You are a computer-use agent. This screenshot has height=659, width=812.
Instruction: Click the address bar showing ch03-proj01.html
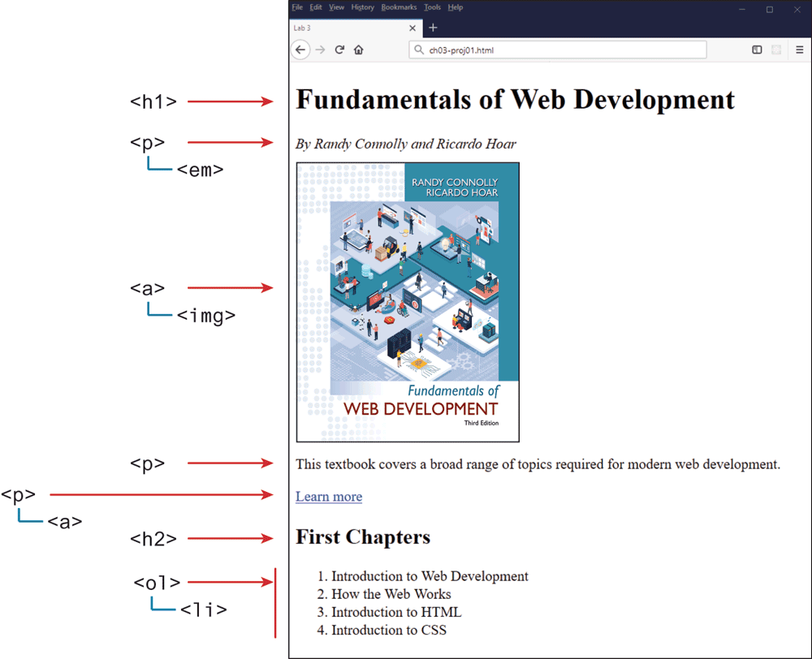click(560, 50)
